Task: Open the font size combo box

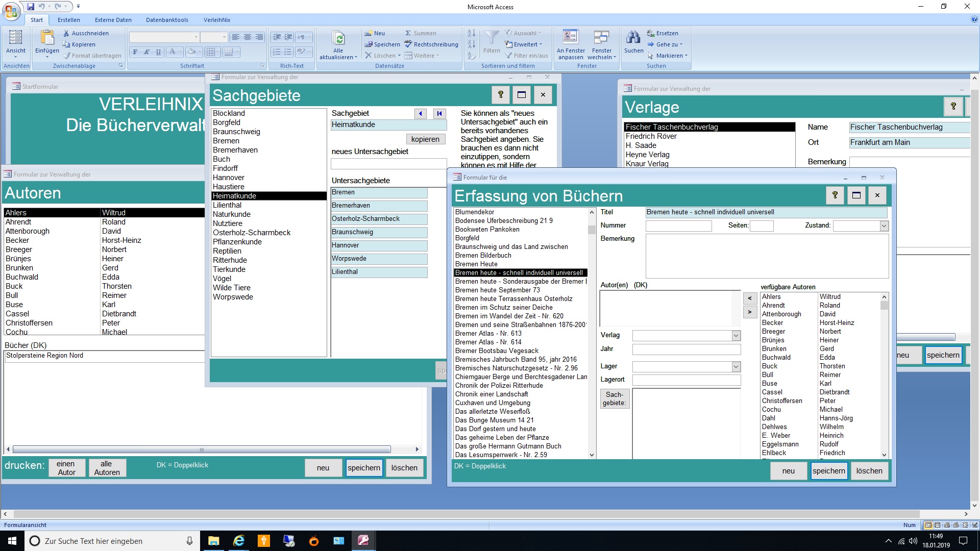Action: click(x=213, y=37)
